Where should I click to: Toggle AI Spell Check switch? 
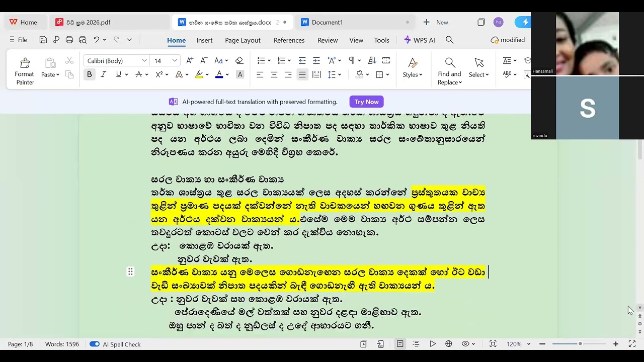(x=95, y=344)
